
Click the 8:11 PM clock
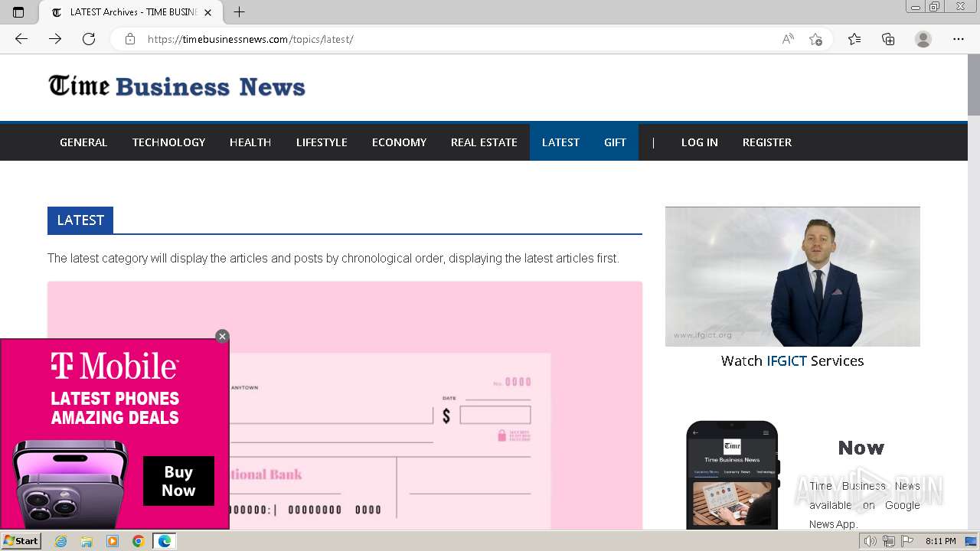(940, 541)
